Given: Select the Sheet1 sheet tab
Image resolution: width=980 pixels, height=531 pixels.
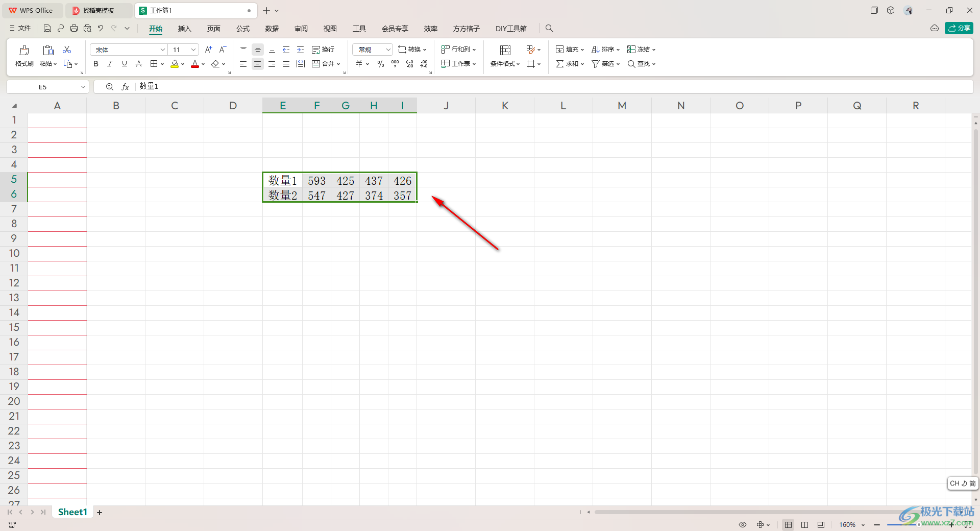Looking at the screenshot, I should click(x=72, y=512).
